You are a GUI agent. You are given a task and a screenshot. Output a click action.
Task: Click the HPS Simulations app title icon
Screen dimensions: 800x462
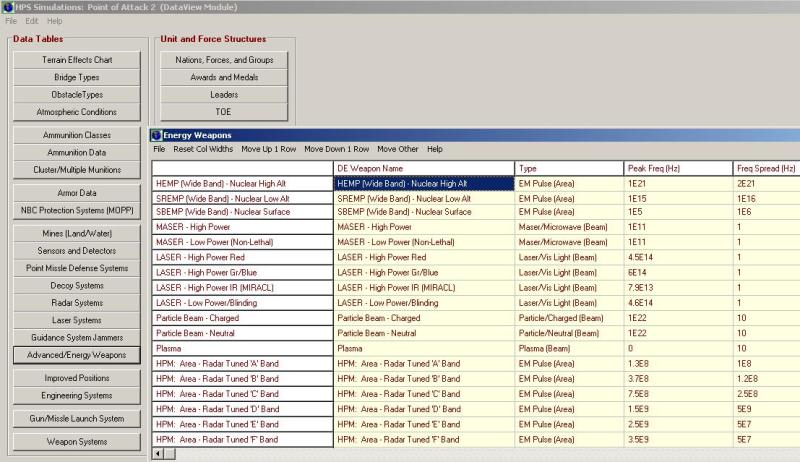[x=7, y=6]
